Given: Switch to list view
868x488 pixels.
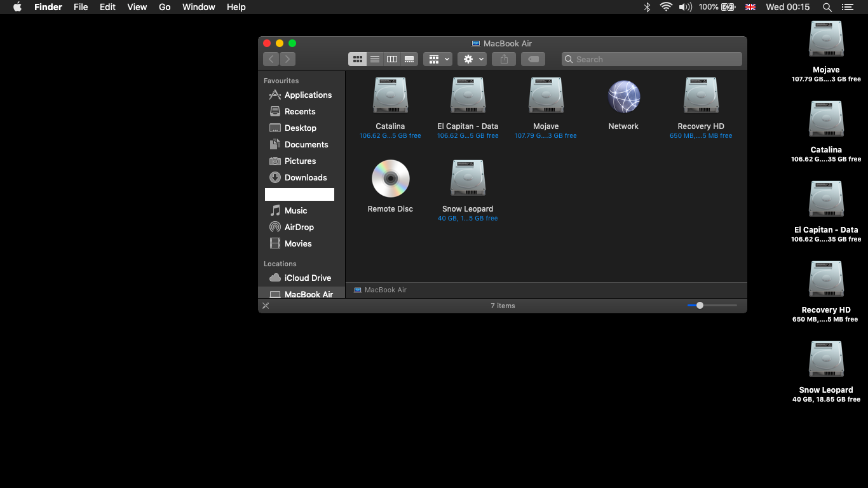Looking at the screenshot, I should [375, 59].
